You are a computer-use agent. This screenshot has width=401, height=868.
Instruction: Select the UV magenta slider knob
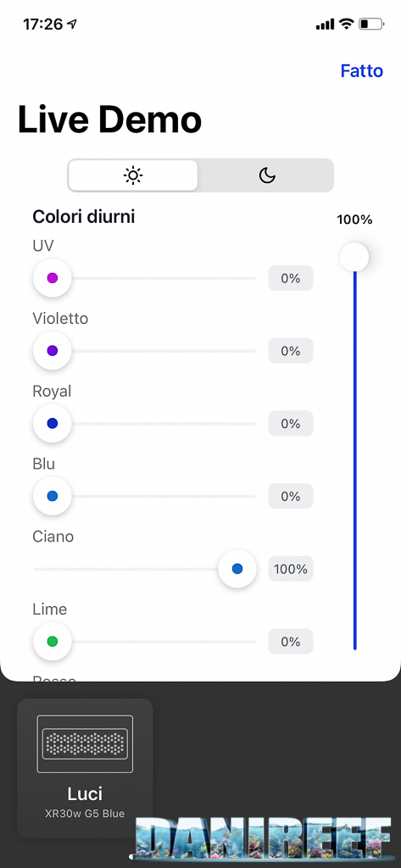(x=52, y=278)
